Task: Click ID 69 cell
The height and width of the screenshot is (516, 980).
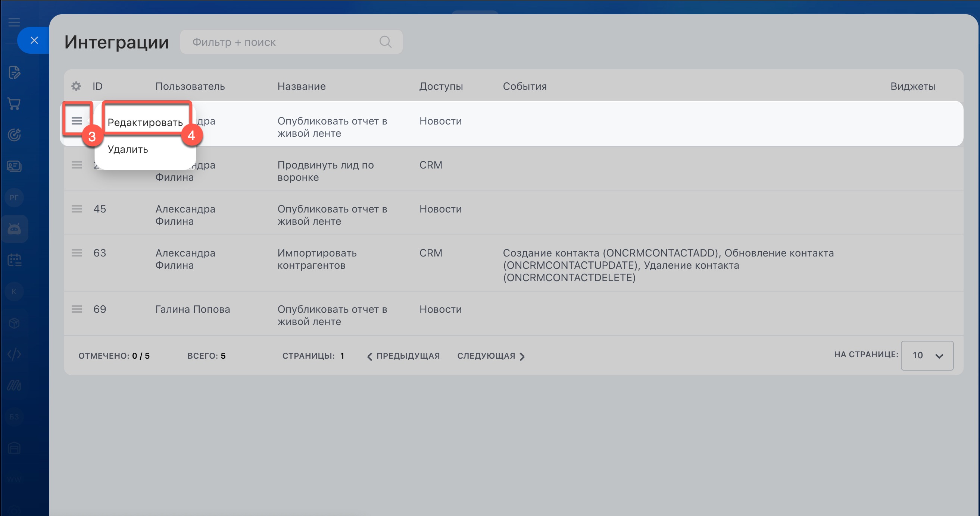Action: [100, 309]
